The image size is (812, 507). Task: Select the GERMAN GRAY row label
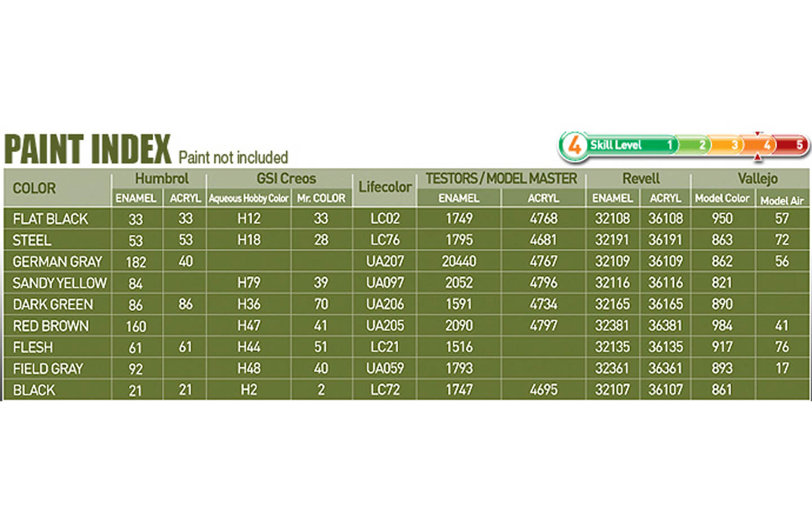coord(57,262)
